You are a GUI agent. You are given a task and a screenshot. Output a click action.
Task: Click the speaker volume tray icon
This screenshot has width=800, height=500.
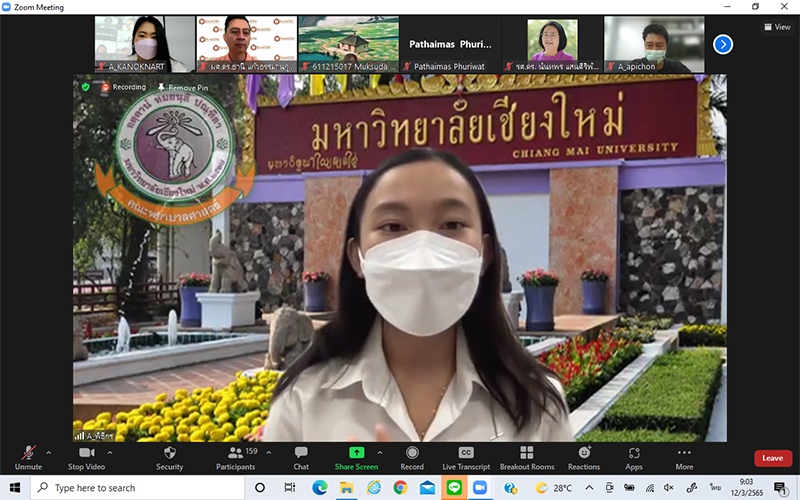(669, 488)
